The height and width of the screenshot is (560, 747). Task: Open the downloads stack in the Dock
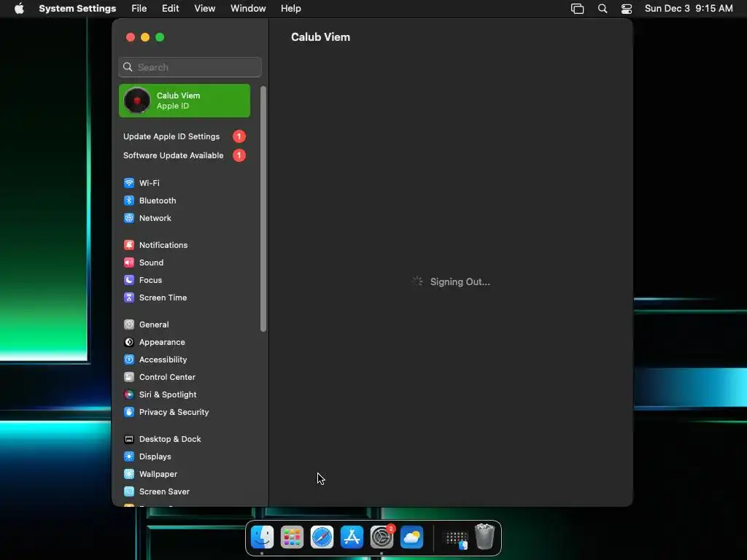pyautogui.click(x=457, y=539)
